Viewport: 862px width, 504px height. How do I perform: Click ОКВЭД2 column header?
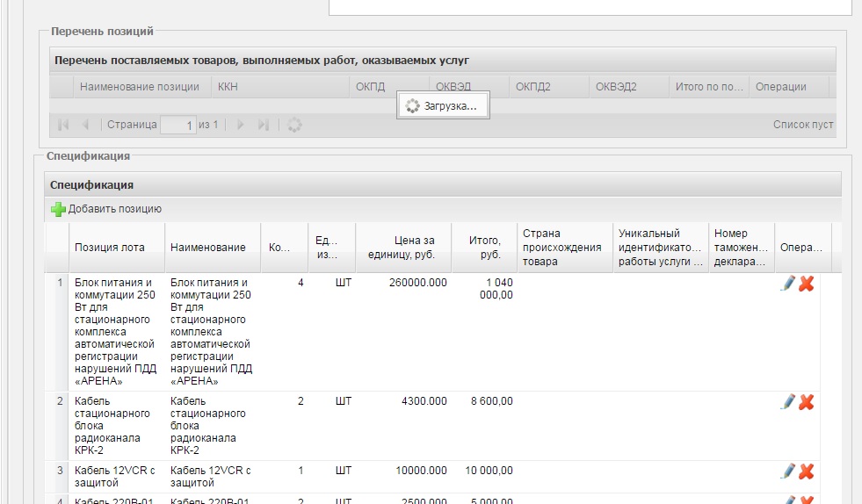tap(629, 87)
